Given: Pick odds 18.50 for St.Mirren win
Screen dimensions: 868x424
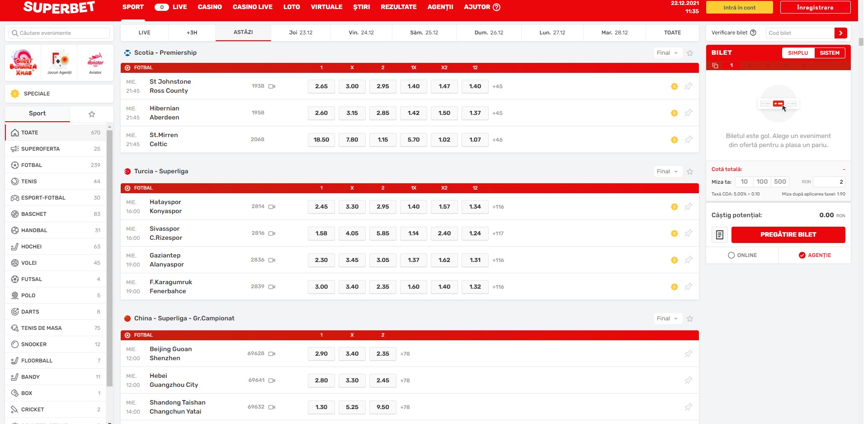Looking at the screenshot, I should tap(321, 140).
